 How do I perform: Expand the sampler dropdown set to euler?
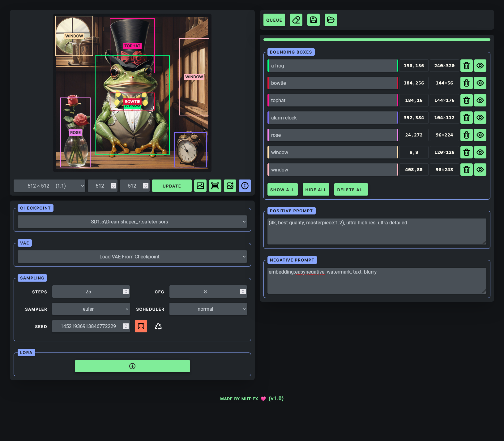(x=91, y=309)
